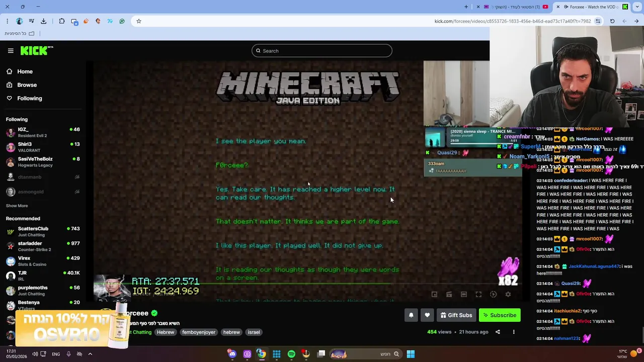Seek on the video progress bar
Screen dimensions: 644x362
point(307,284)
